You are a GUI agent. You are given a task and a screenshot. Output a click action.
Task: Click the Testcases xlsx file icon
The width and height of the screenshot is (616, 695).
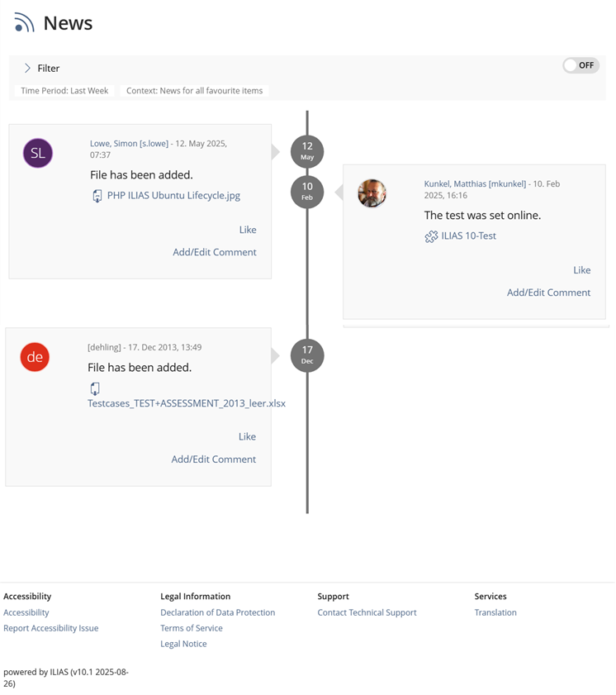coord(95,388)
